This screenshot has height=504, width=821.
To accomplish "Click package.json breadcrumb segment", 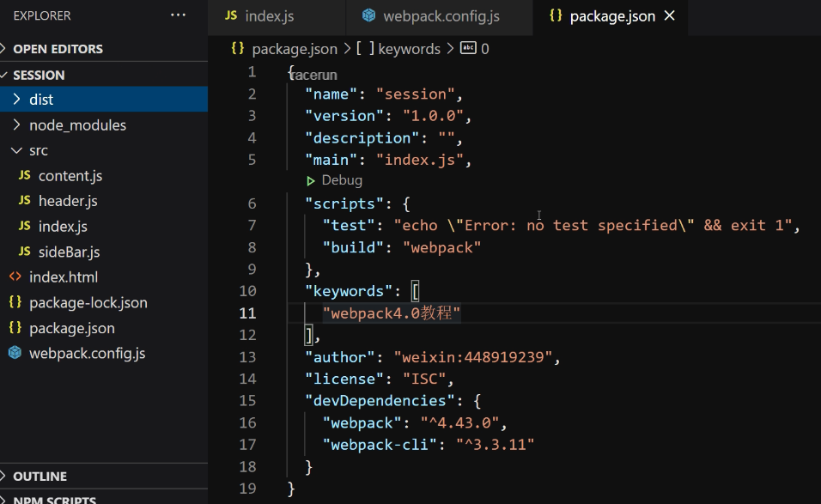I will [295, 49].
